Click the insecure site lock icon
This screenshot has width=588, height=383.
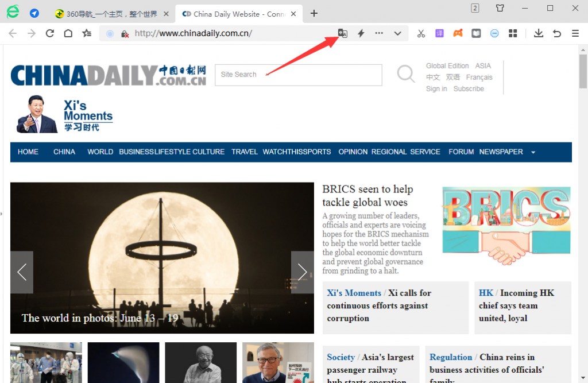[x=125, y=34]
